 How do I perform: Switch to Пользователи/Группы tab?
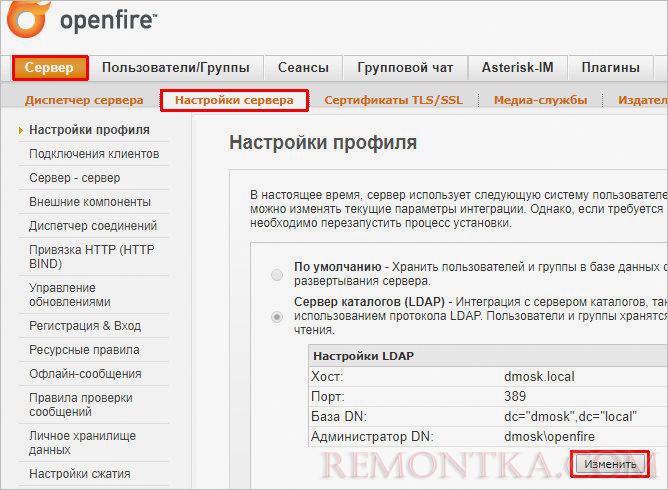tap(176, 68)
